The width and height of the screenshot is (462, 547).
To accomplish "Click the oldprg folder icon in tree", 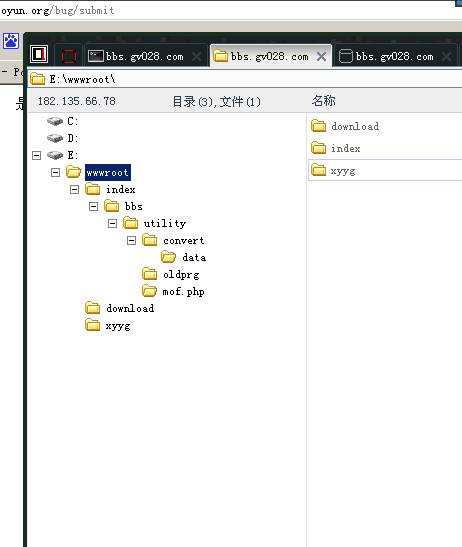I will point(150,274).
